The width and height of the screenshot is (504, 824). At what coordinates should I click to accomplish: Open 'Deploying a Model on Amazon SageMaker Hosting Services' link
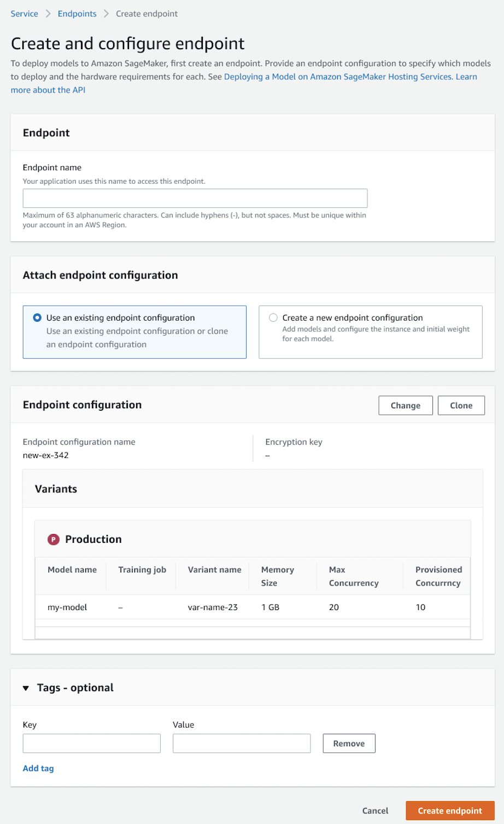[x=336, y=77]
